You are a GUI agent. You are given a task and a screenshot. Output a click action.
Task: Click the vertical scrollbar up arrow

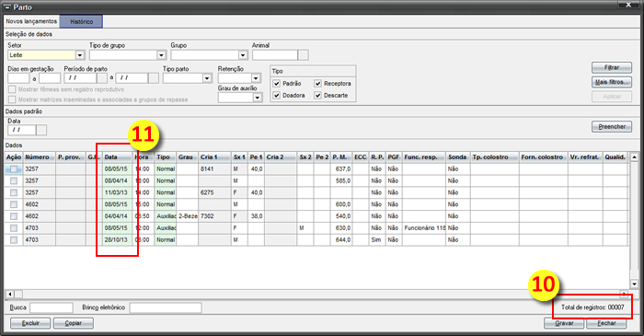pos(634,156)
